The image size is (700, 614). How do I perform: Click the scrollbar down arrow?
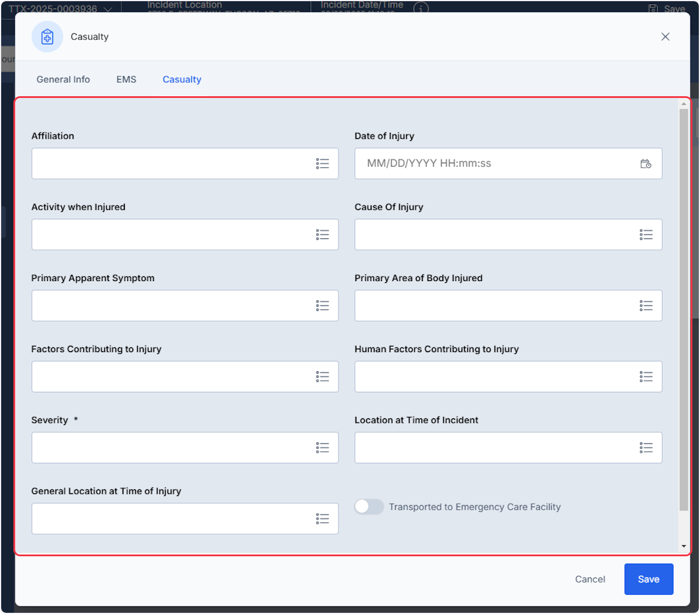[684, 546]
